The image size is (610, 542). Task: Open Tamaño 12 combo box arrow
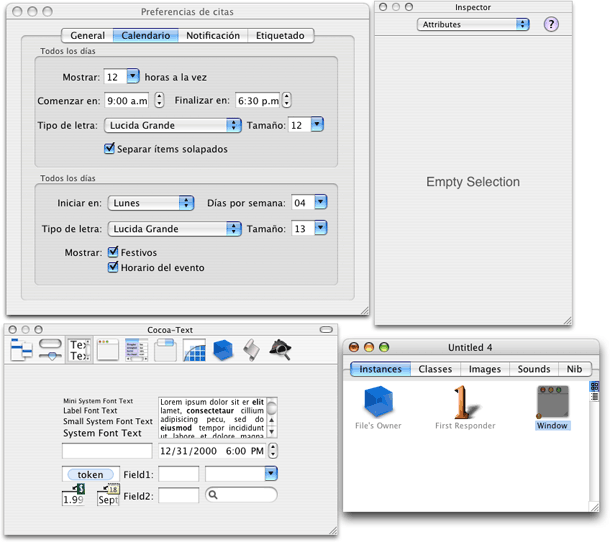(x=317, y=125)
